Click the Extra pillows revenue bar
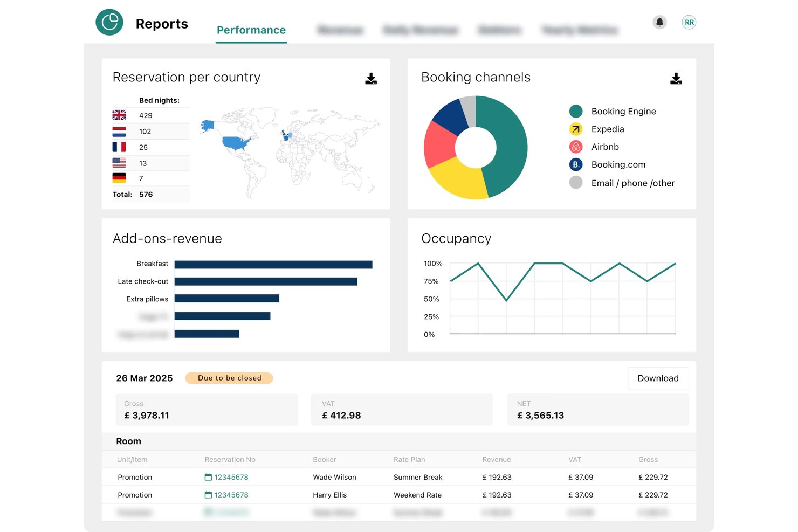Image resolution: width=798 pixels, height=532 pixels. click(x=227, y=299)
